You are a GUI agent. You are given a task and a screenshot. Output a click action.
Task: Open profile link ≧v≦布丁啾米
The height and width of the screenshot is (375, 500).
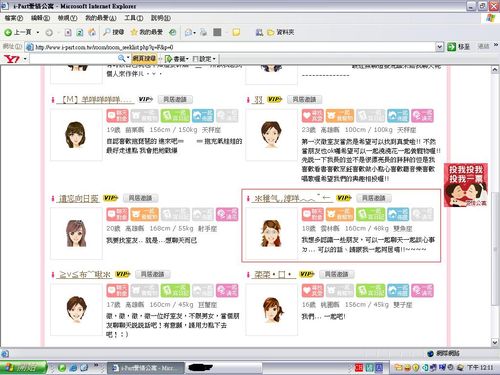point(84,274)
